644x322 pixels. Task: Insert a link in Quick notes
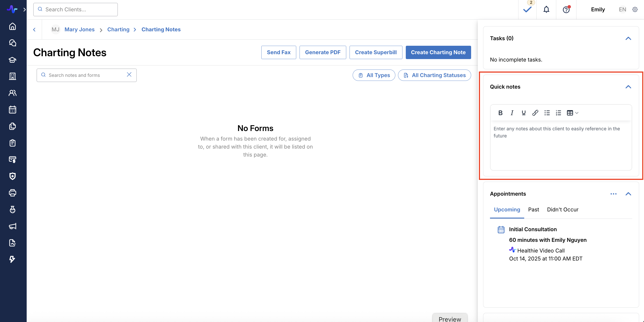(x=535, y=113)
